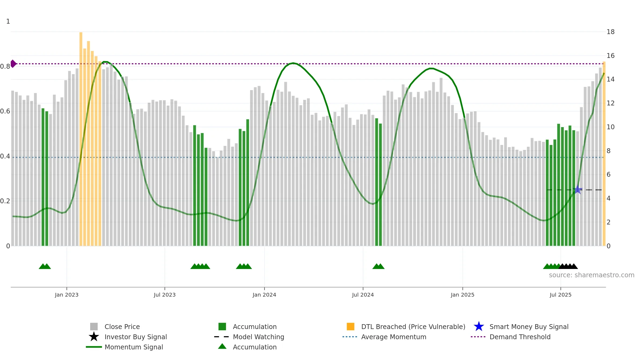Click green accumulation triangles near Jul 2024
The height and width of the screenshot is (362, 644).
pyautogui.click(x=378, y=266)
